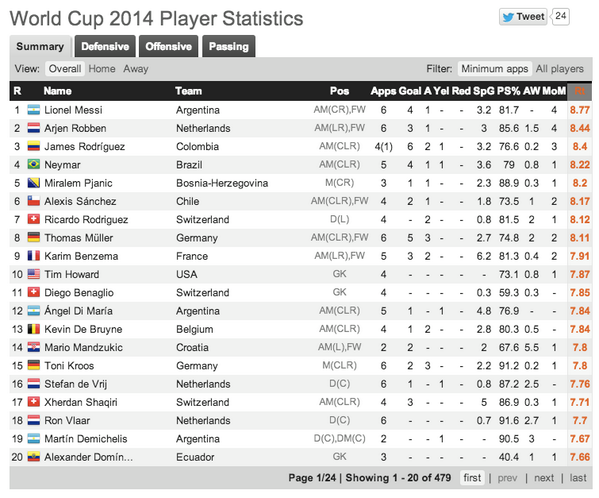
Task: Open the Defensive tab
Action: pyautogui.click(x=105, y=47)
